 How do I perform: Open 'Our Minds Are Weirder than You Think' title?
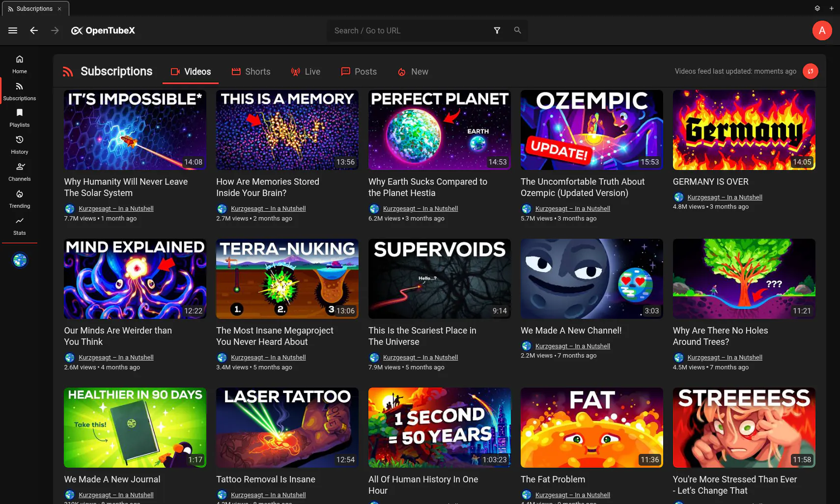pyautogui.click(x=118, y=336)
